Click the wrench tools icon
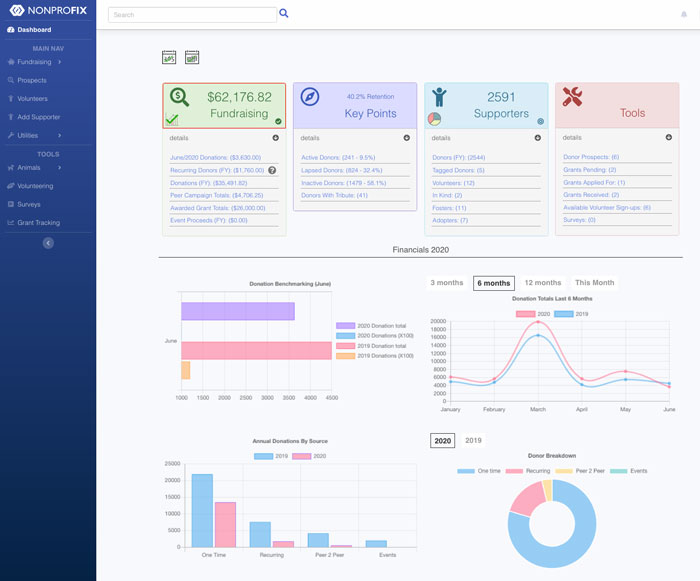The height and width of the screenshot is (581, 700). (572, 96)
